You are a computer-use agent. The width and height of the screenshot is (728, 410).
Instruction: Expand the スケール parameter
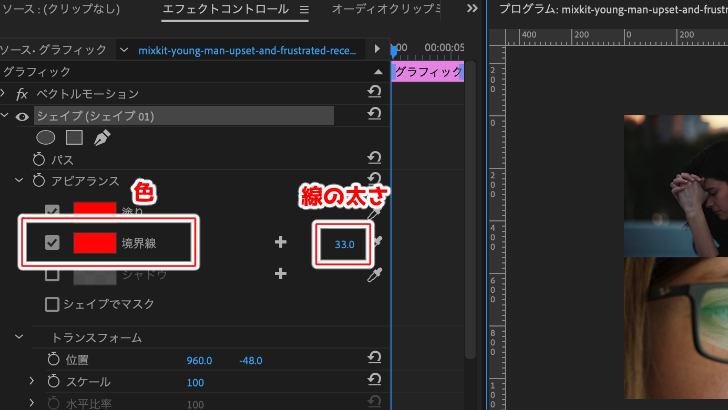tap(32, 381)
